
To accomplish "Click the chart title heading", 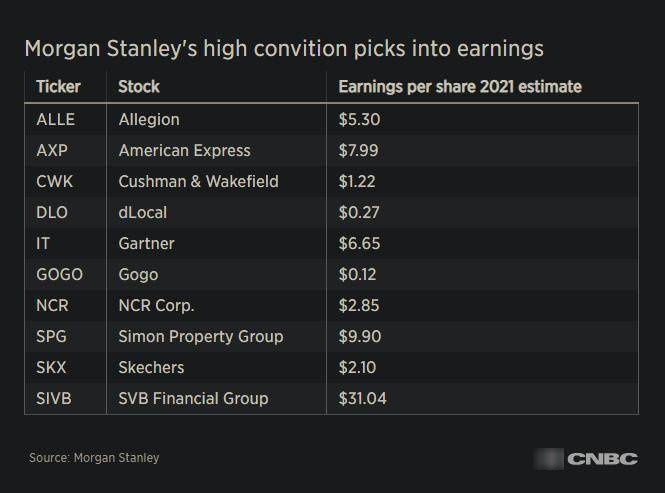I will coord(283,48).
